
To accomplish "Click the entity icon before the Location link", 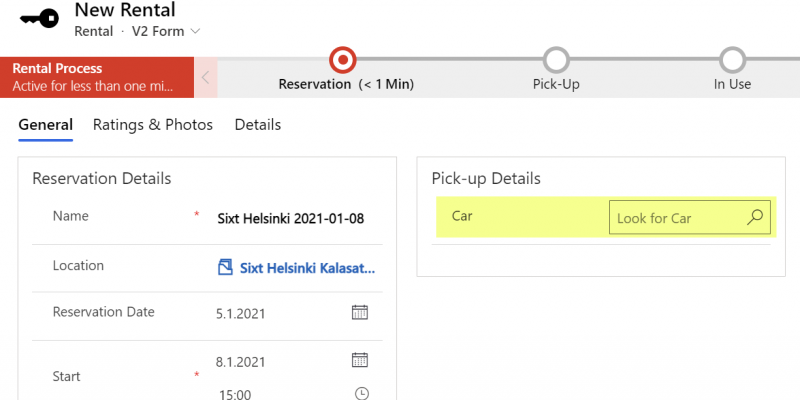I will [226, 267].
